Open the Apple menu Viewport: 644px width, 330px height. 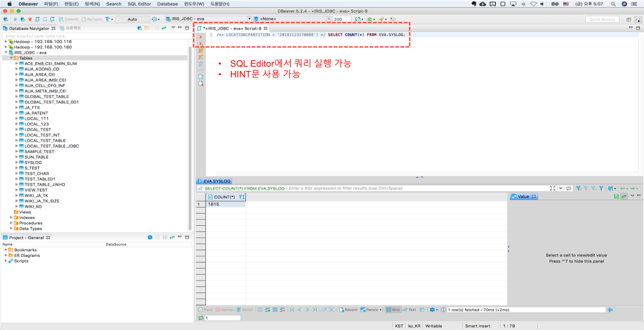click(x=9, y=4)
